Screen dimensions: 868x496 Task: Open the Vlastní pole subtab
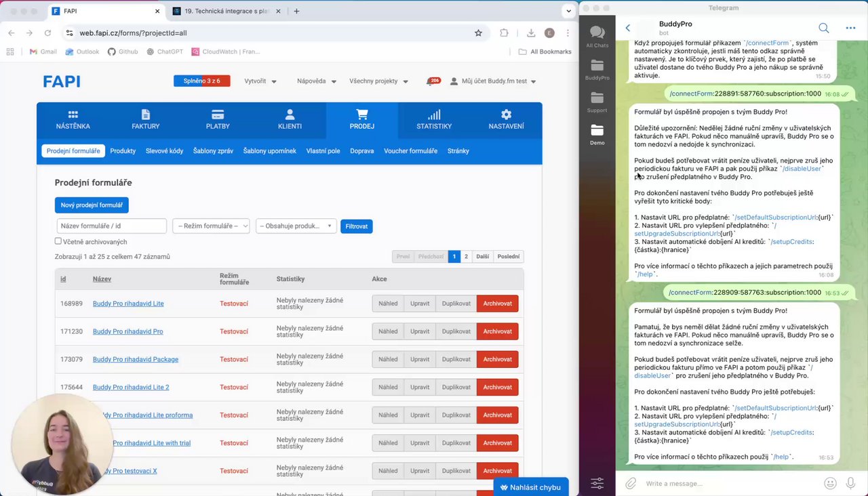coord(323,151)
